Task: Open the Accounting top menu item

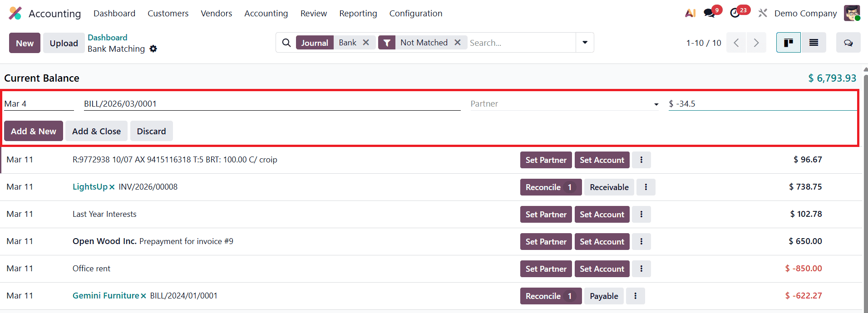Action: (266, 13)
